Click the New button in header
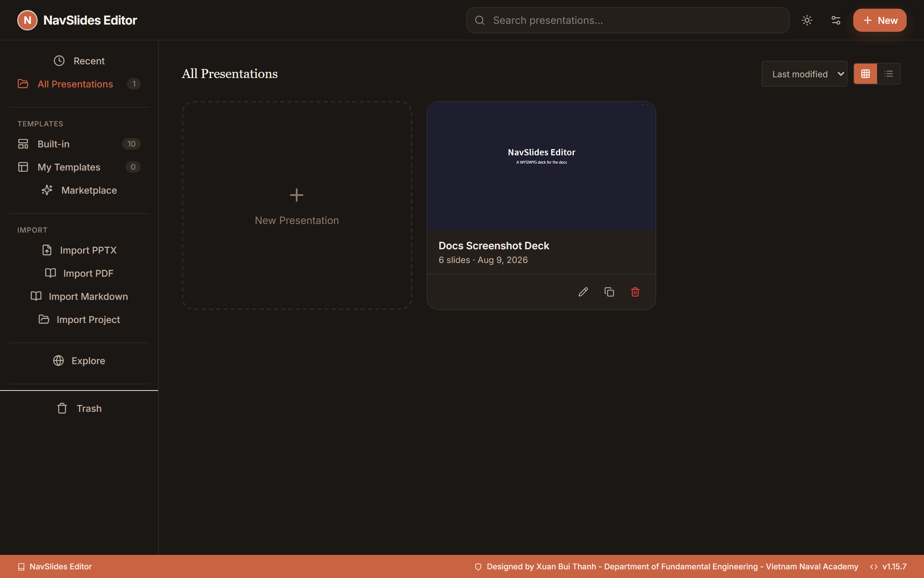The width and height of the screenshot is (924, 578). [880, 20]
